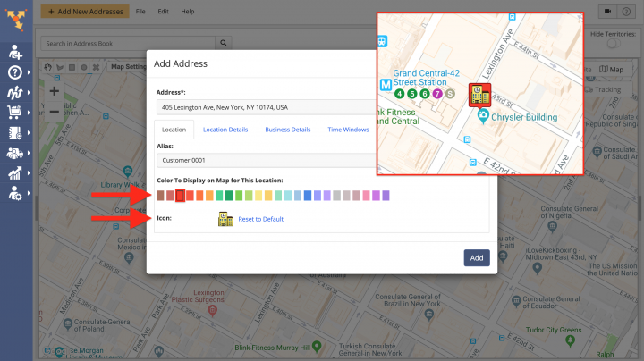Image resolution: width=644 pixels, height=361 pixels.
Task: Click the Alias field containing Customer 0001
Action: [267, 161]
